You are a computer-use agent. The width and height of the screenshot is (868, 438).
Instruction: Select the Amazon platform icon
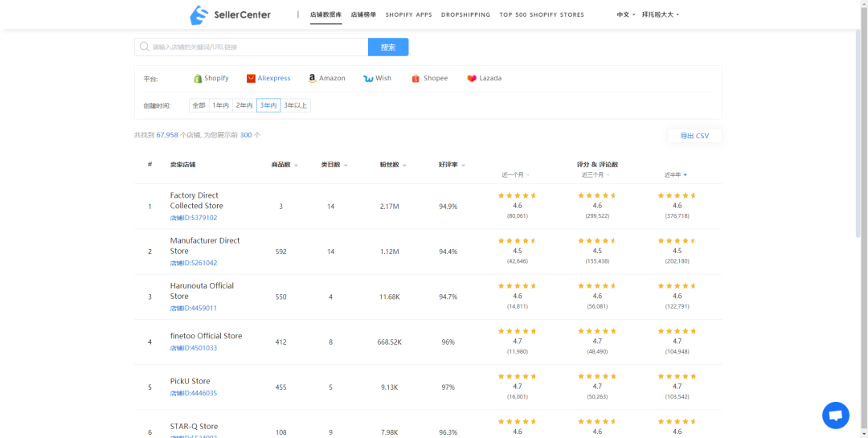312,79
